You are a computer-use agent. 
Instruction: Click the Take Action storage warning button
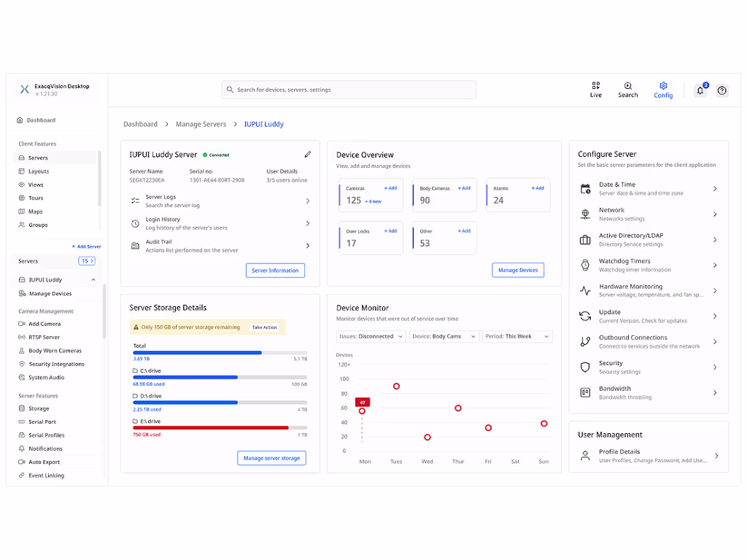[x=264, y=327]
